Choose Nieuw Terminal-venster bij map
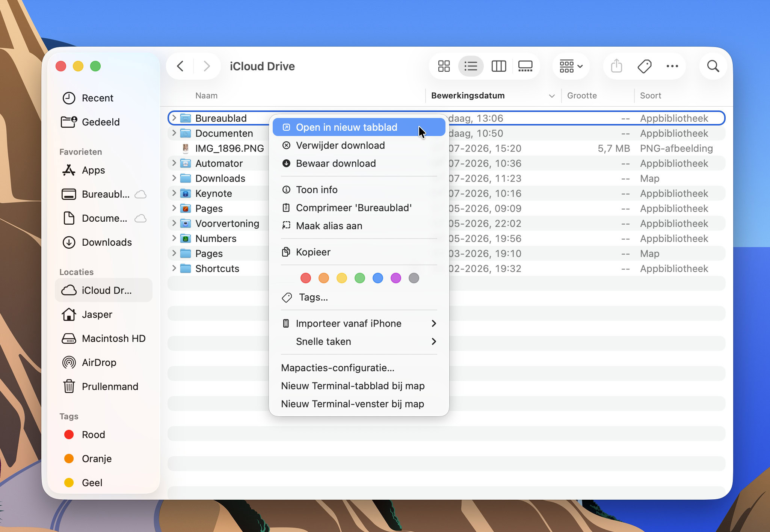This screenshot has height=532, width=770. coord(359,404)
